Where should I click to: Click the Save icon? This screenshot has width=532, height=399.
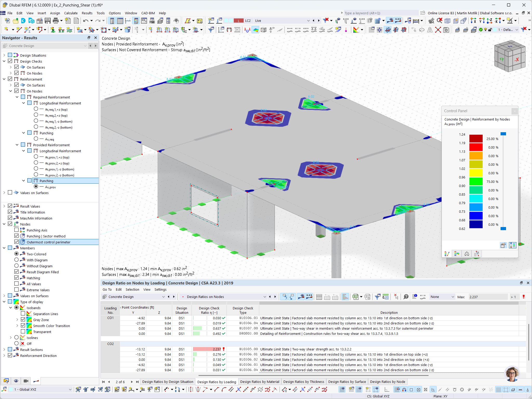coord(48,21)
